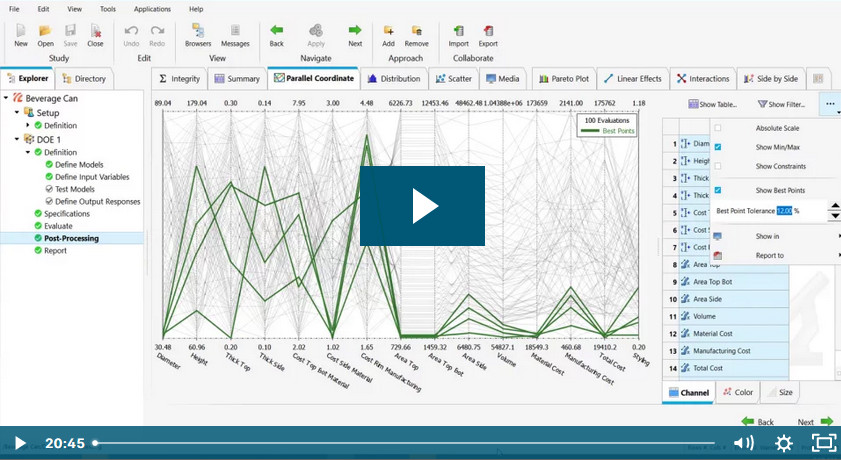
Task: Click the Show Table button
Action: point(713,104)
